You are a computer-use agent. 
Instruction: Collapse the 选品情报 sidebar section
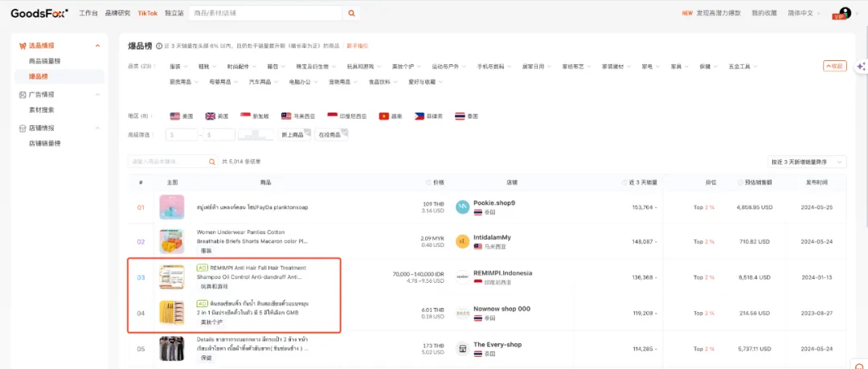pos(97,46)
